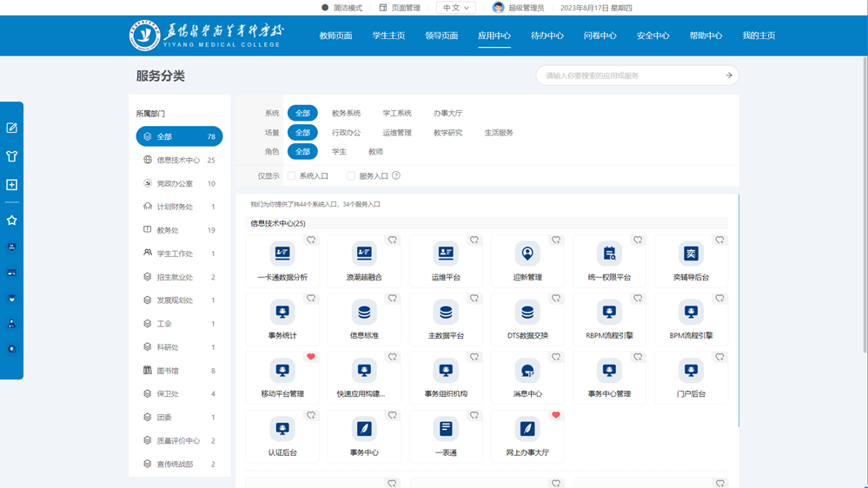The height and width of the screenshot is (488, 868).
Task: Click the 服务入口 help question mark icon
Action: tap(396, 175)
